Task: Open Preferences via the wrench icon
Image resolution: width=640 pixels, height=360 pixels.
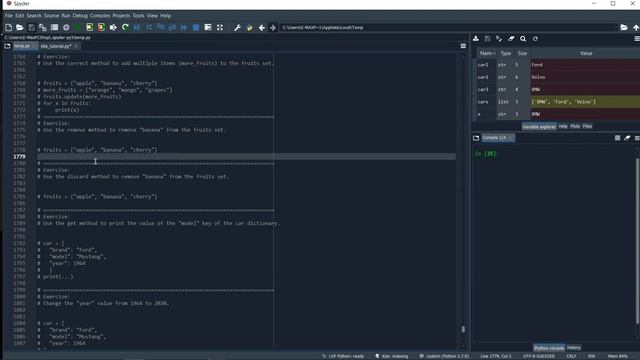Action: point(237,27)
